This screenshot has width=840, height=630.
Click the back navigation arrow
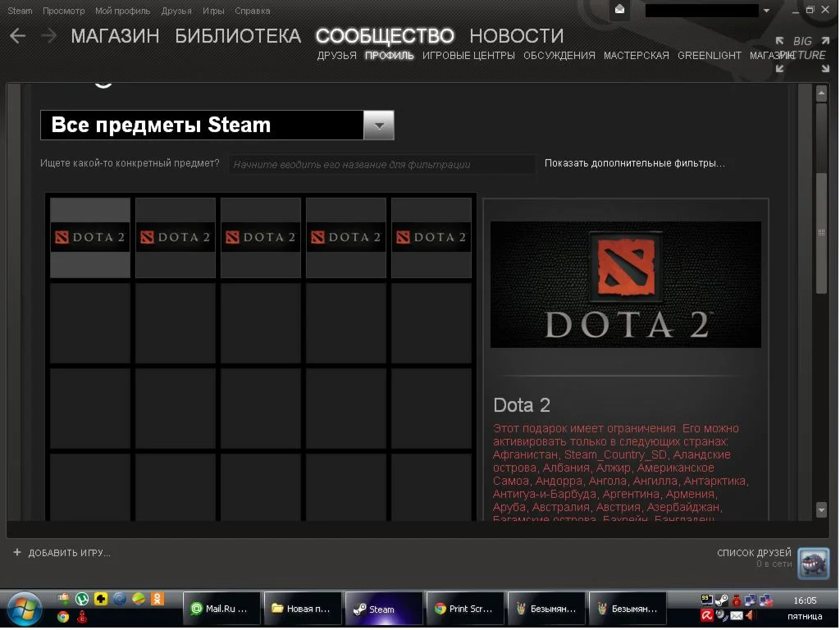pyautogui.click(x=17, y=36)
